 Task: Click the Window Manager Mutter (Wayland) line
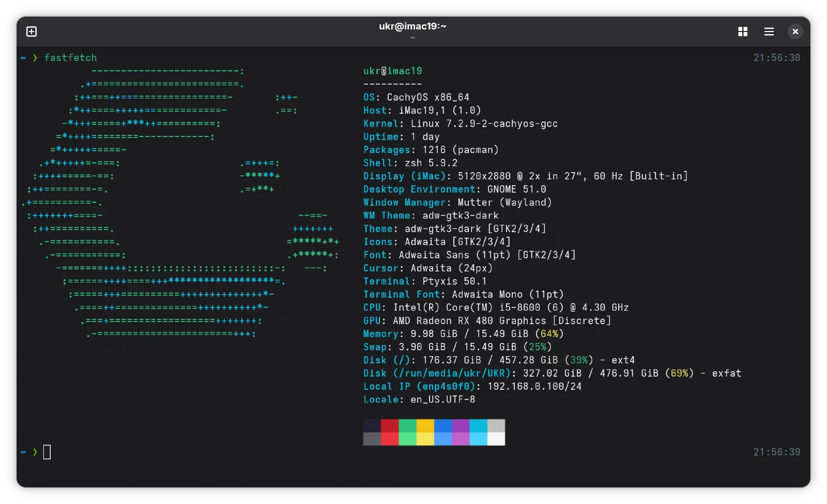click(x=457, y=203)
